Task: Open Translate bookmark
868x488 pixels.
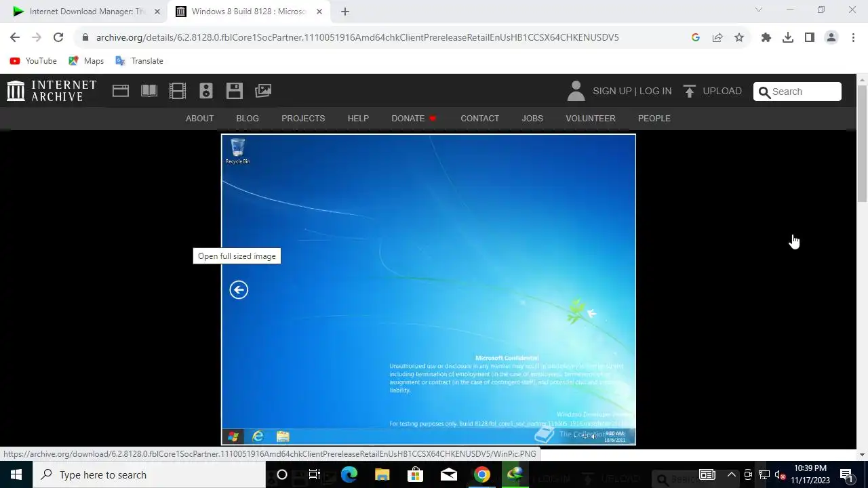Action: (139, 61)
